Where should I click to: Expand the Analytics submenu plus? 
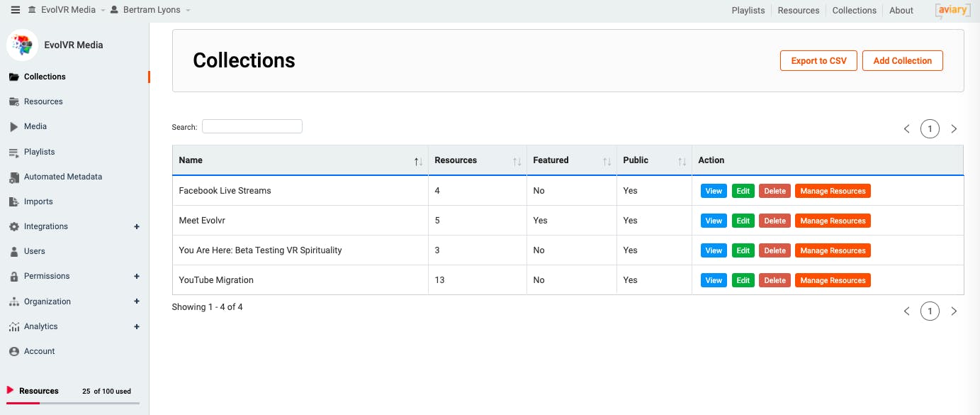click(137, 326)
